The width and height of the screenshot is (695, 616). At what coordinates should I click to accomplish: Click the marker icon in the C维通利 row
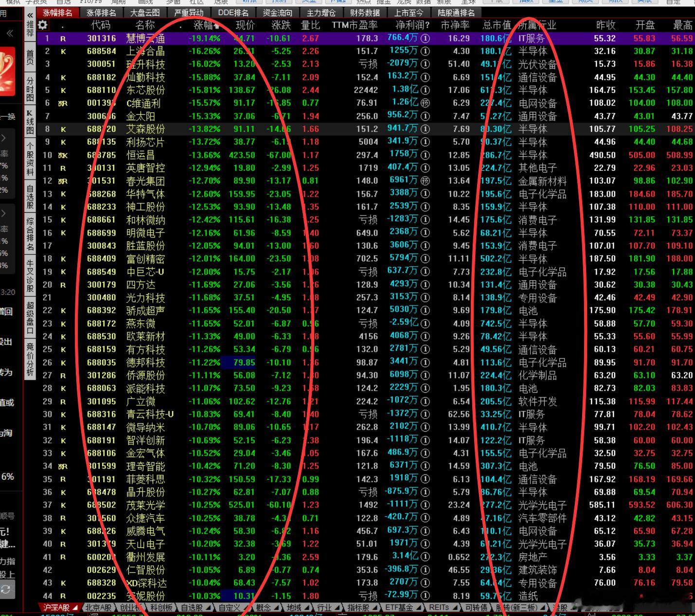click(x=63, y=103)
